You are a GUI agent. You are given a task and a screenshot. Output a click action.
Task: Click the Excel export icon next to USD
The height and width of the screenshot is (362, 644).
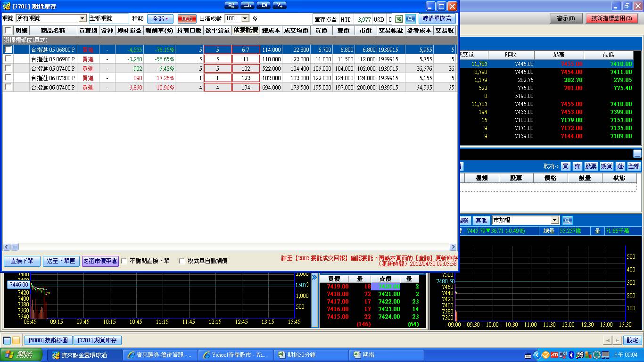pyautogui.click(x=399, y=19)
